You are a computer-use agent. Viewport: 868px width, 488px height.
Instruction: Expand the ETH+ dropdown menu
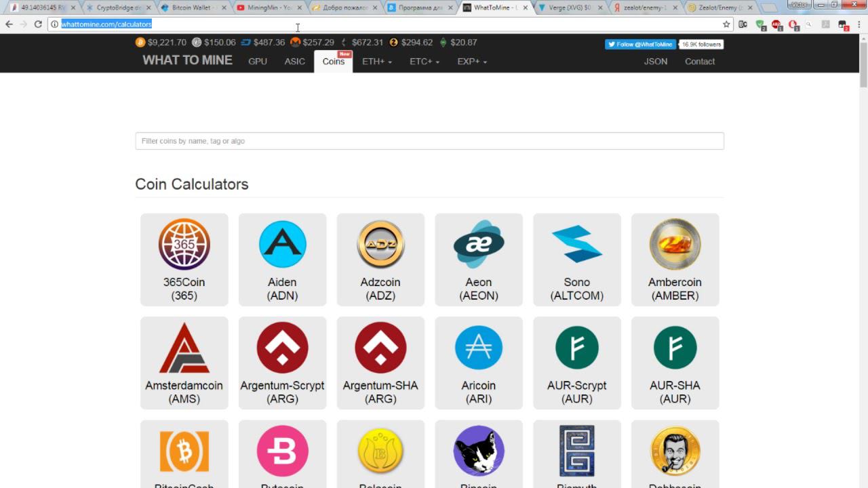coord(377,62)
